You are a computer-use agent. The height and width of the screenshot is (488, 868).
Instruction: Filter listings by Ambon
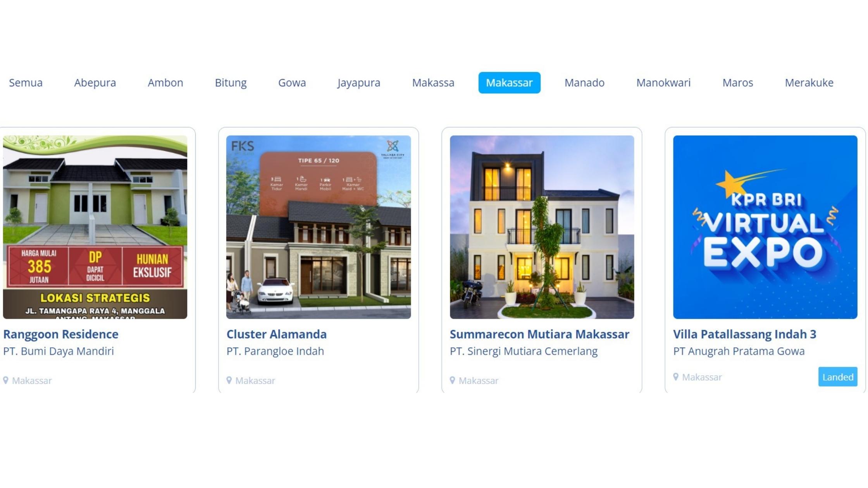pos(165,82)
